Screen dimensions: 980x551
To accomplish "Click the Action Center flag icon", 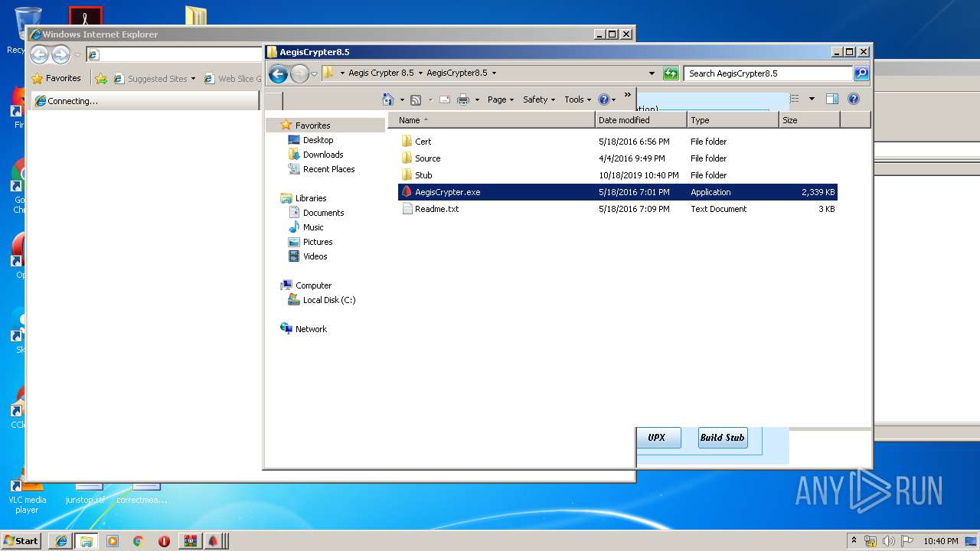I will (906, 541).
